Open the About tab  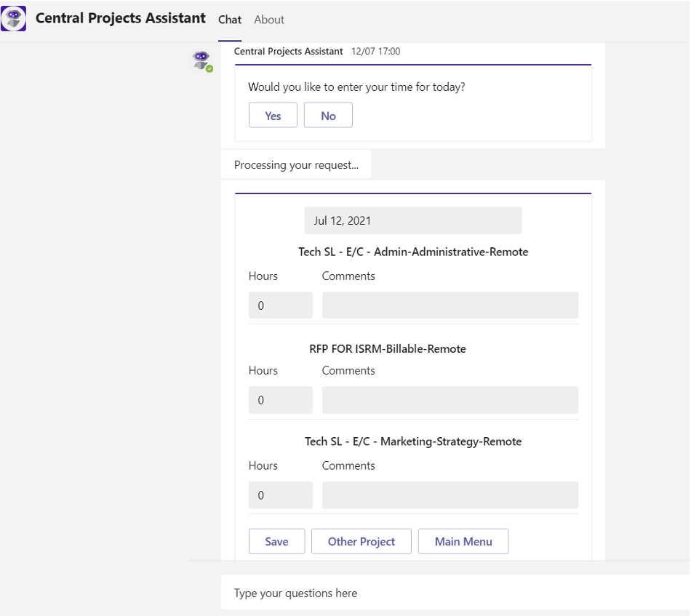[269, 20]
